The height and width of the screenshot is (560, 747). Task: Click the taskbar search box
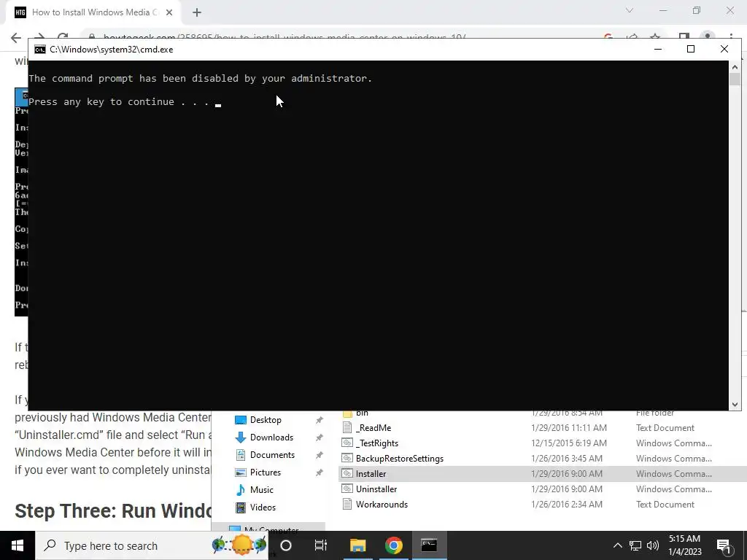coord(152,545)
